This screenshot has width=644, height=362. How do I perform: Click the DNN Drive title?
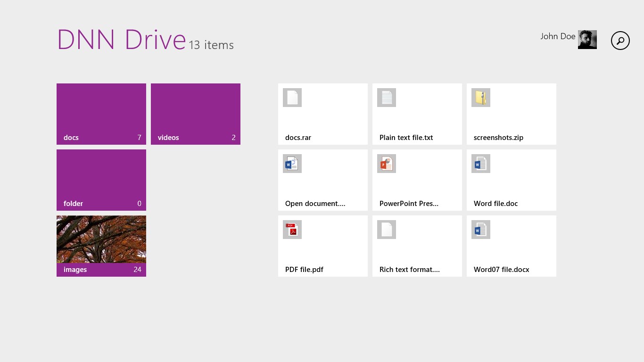click(x=121, y=40)
